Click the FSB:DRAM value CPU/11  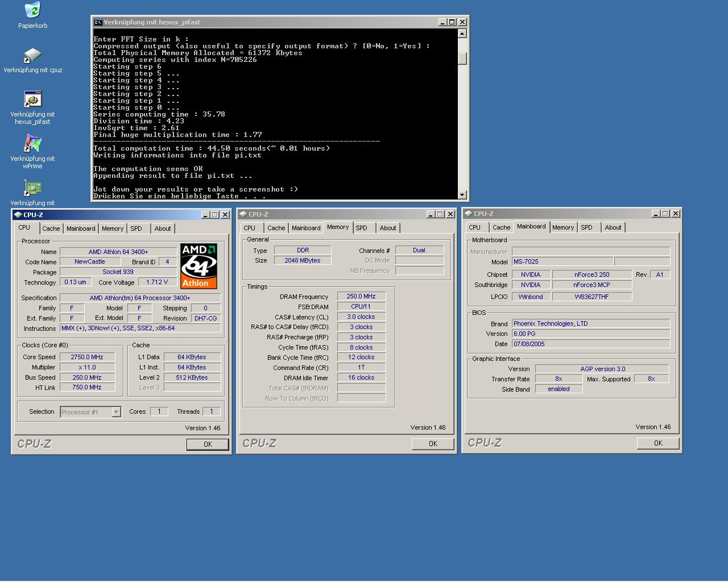(x=361, y=306)
